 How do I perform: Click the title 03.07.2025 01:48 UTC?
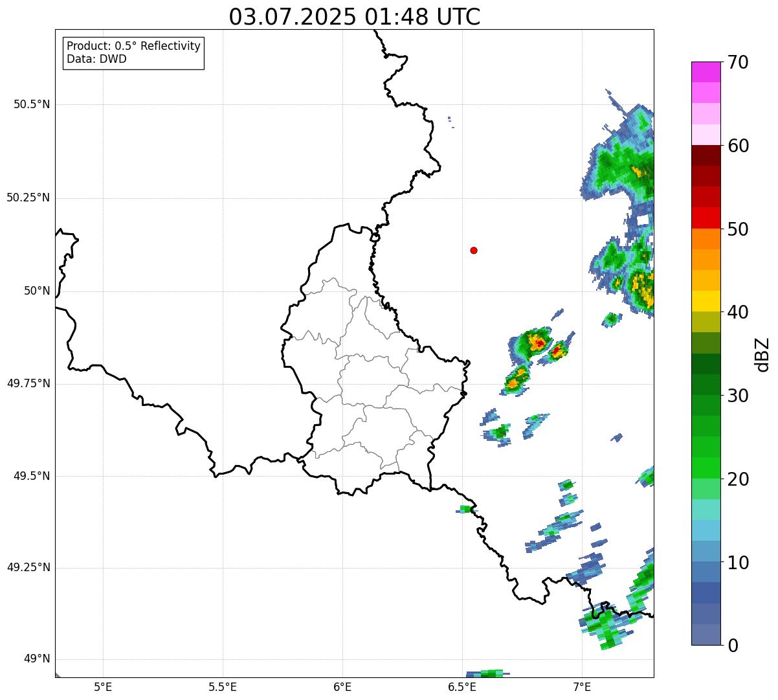(355, 17)
